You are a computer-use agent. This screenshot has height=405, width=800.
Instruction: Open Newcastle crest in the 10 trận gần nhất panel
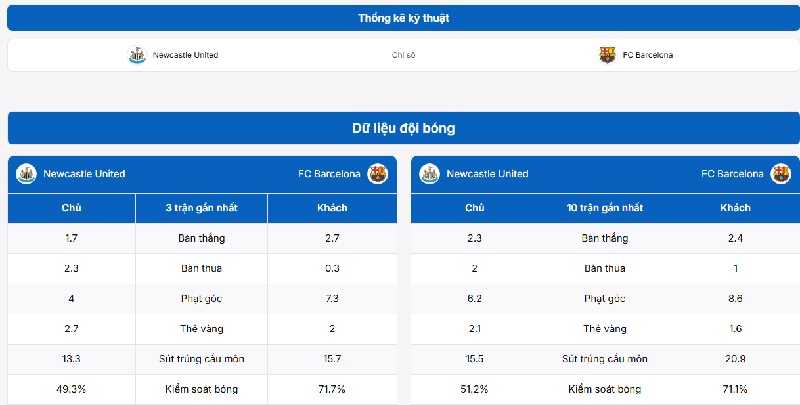tap(430, 174)
